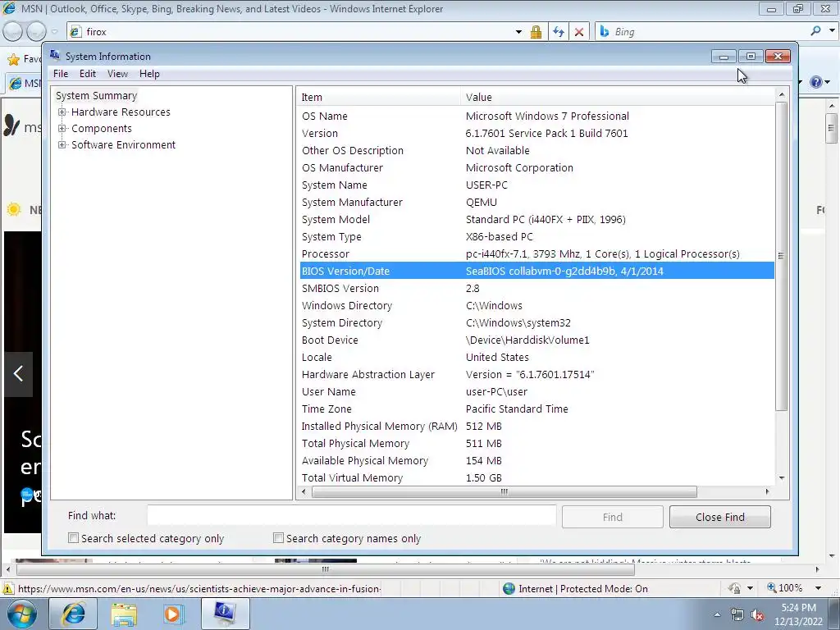840x630 pixels.
Task: Select System Summary in the tree
Action: pyautogui.click(x=97, y=95)
